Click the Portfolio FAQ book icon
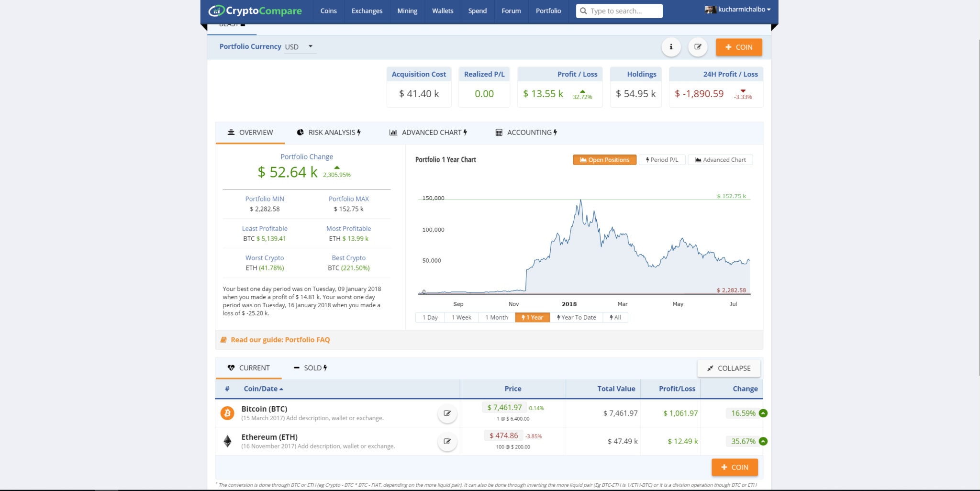 tap(223, 340)
